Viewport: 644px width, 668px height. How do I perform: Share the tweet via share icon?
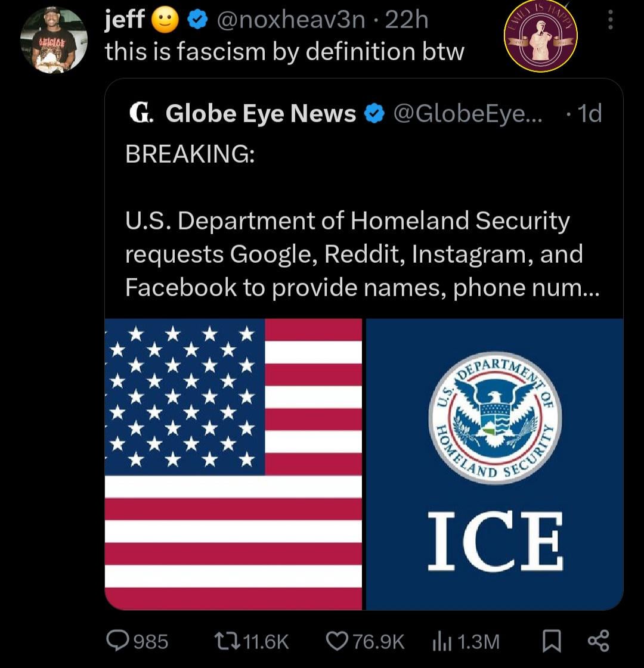tap(597, 641)
